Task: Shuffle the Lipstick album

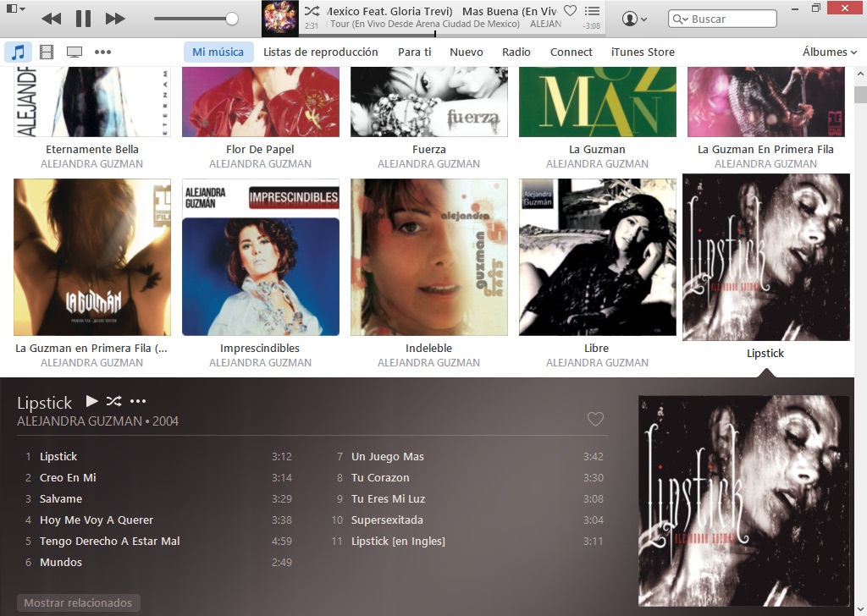Action: click(114, 401)
